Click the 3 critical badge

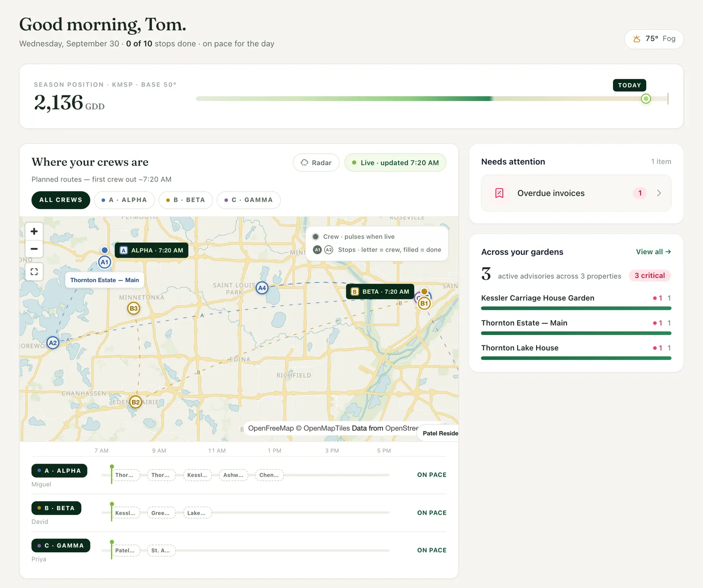pos(650,276)
